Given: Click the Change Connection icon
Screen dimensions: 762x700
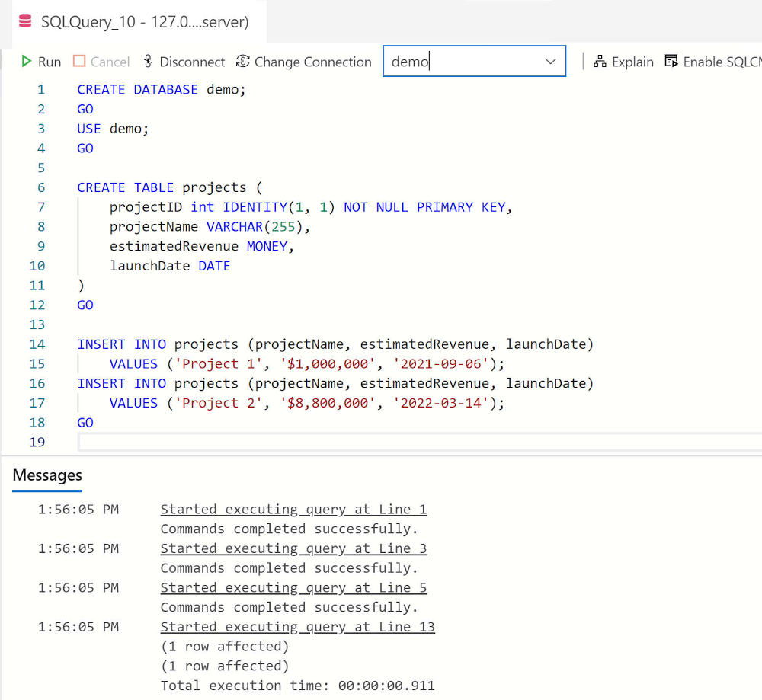Looking at the screenshot, I should pyautogui.click(x=242, y=62).
